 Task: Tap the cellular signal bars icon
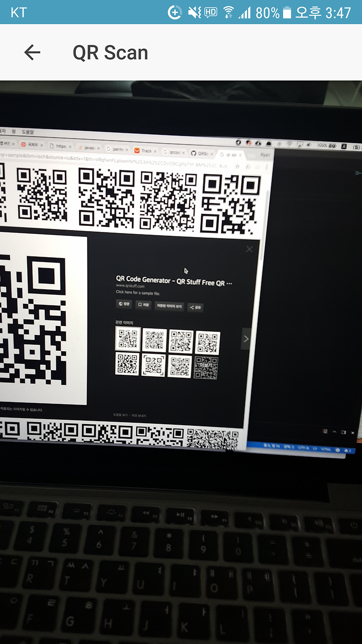point(245,12)
